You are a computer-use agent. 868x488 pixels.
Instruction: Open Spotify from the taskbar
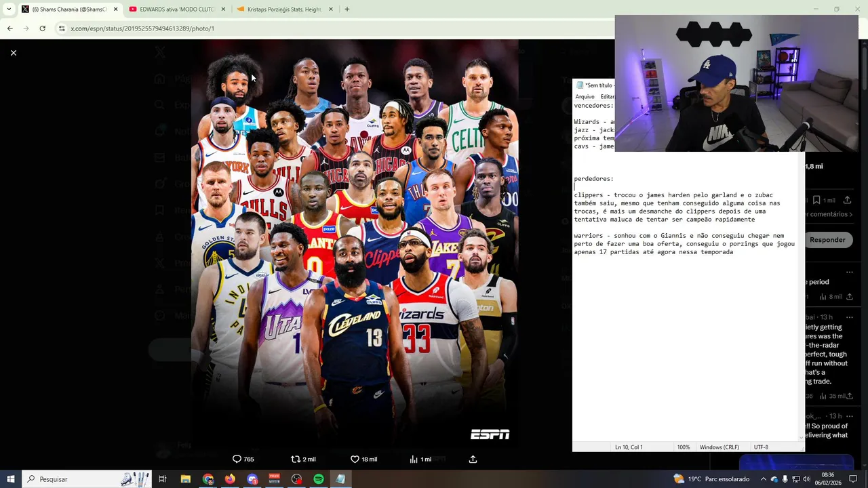(319, 479)
